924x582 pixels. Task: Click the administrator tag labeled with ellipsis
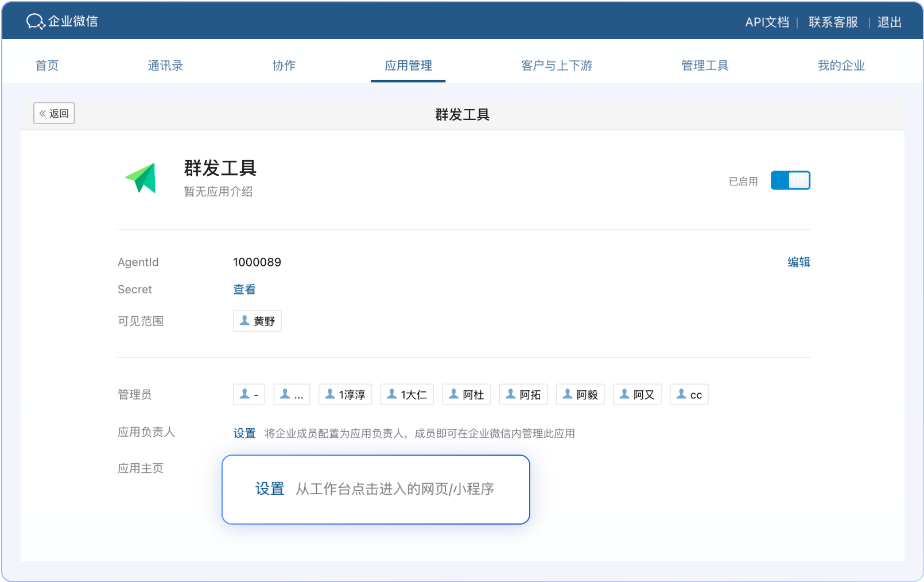[292, 394]
